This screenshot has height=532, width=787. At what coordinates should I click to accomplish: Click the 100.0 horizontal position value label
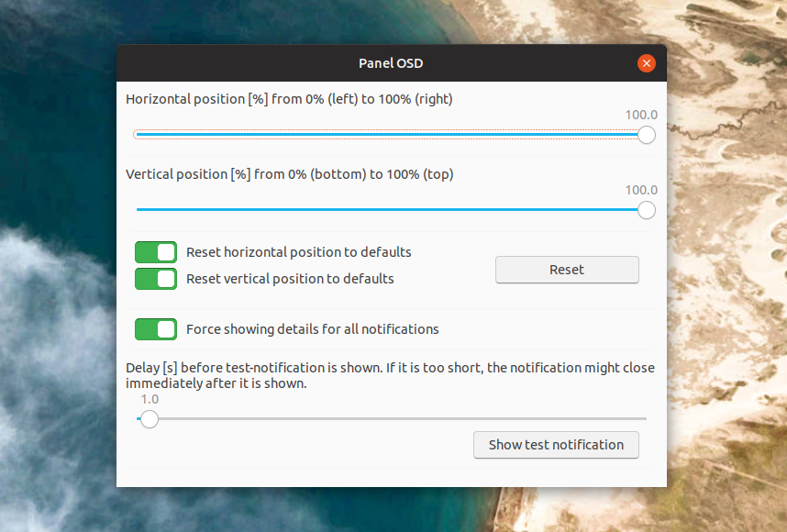pos(642,115)
